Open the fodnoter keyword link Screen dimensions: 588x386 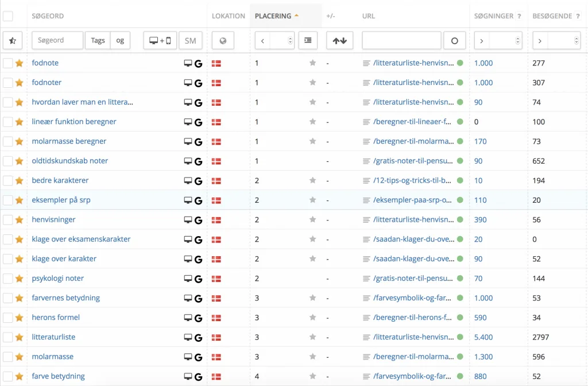pos(47,83)
